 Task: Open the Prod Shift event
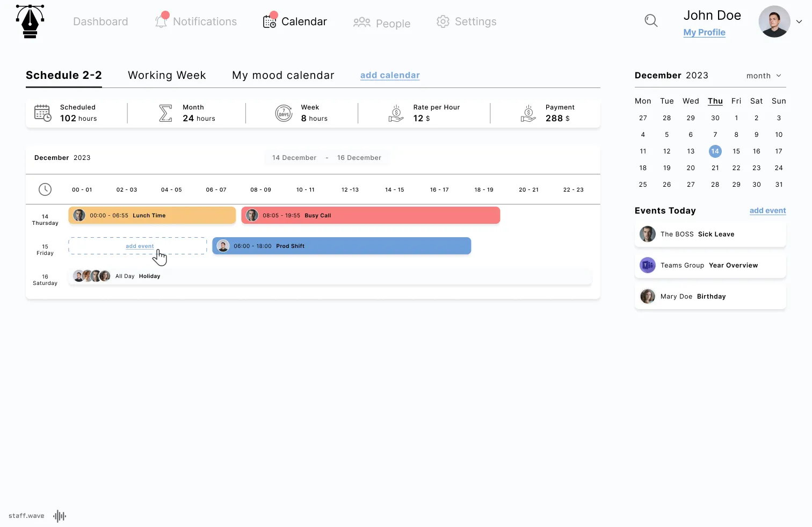(342, 246)
